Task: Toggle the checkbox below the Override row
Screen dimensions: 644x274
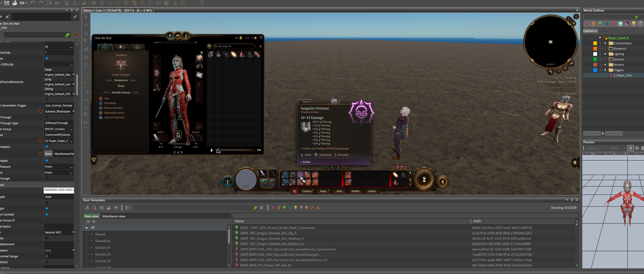Action: 47,58
